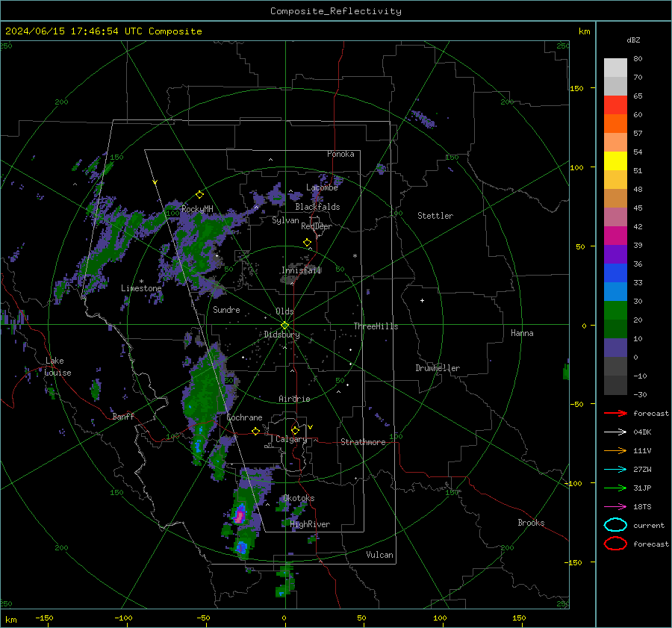
Task: Select the green 31JP arrow icon
Action: pos(615,488)
